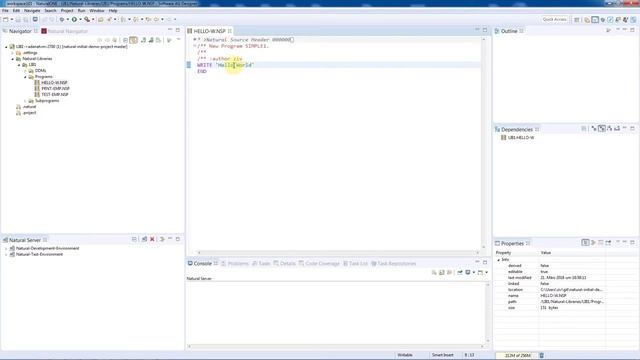
Task: Click the map environment icon in Natural Server
Action: (x=144, y=239)
